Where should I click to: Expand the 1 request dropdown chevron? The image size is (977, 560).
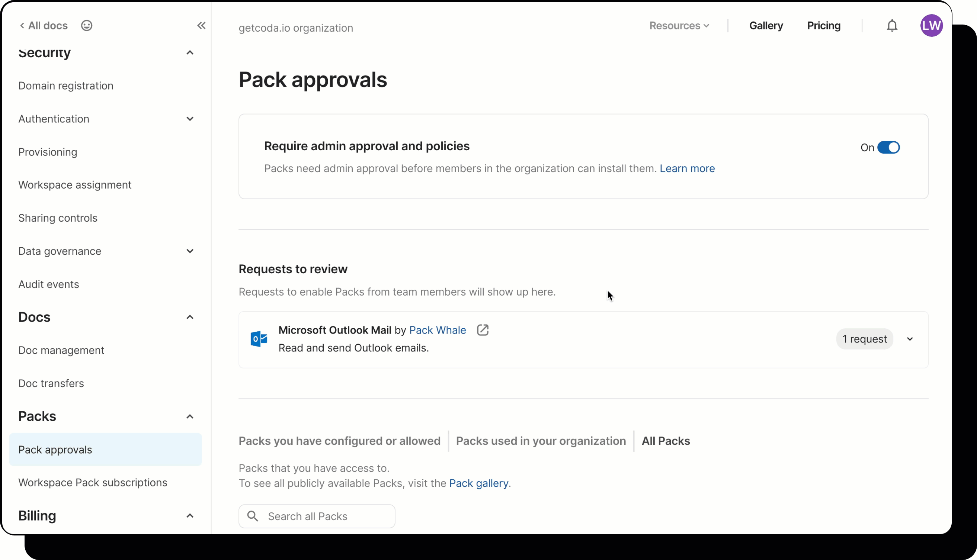click(910, 339)
